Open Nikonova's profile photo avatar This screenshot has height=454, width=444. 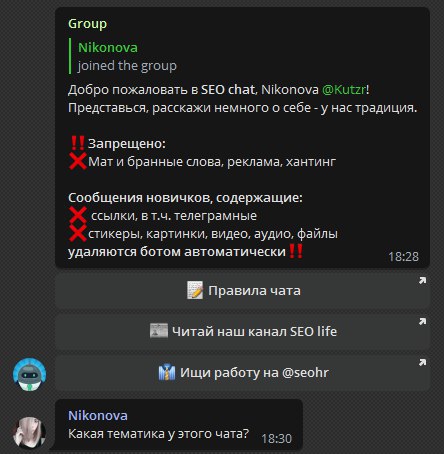pyautogui.click(x=29, y=433)
